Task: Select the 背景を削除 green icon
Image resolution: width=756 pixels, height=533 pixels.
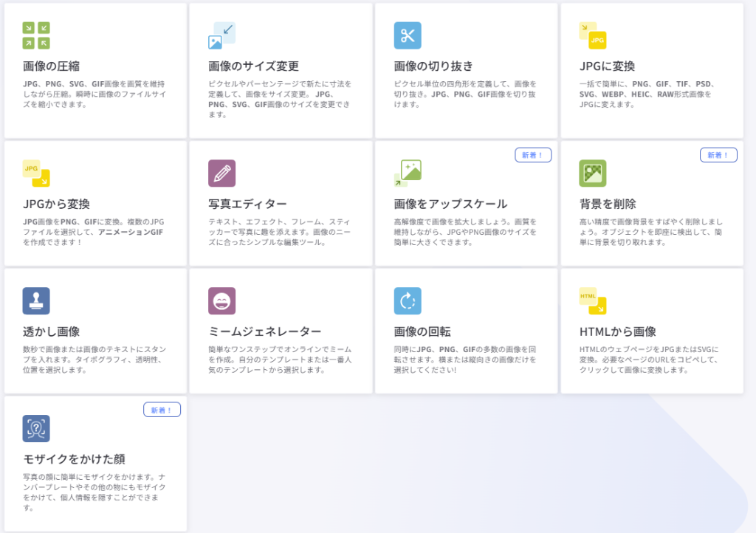Action: tap(593, 173)
